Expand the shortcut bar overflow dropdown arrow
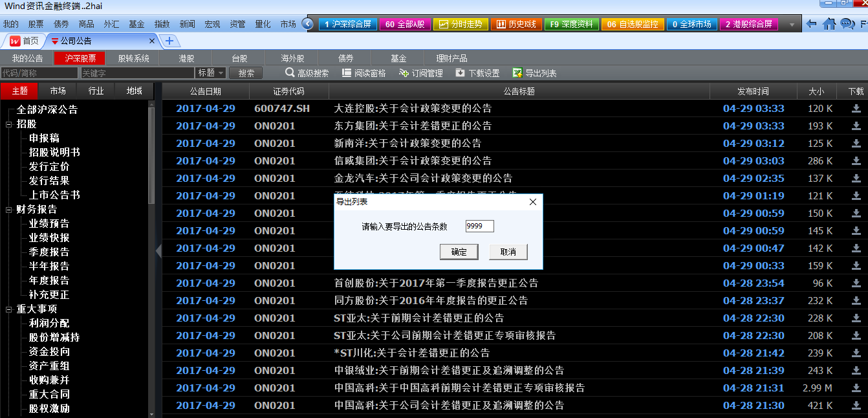 (792, 25)
